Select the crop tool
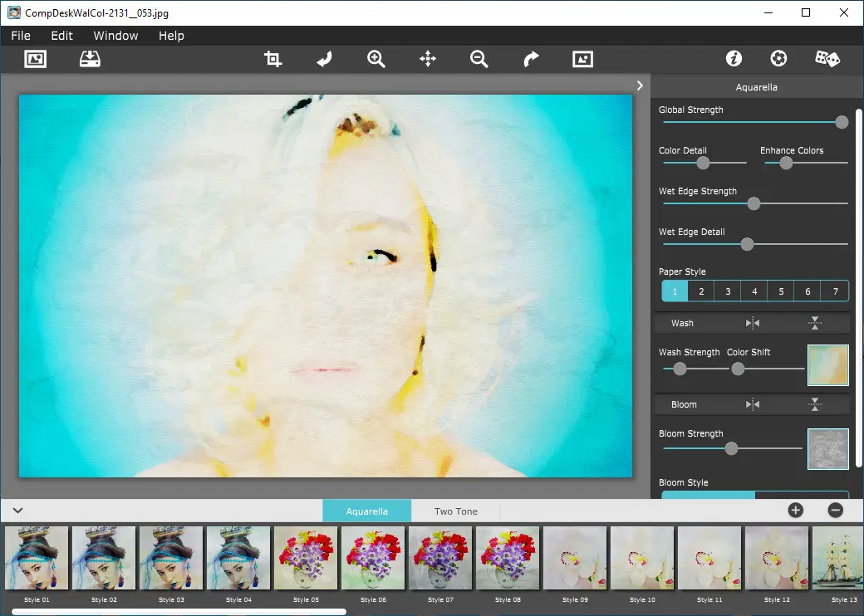 tap(272, 59)
